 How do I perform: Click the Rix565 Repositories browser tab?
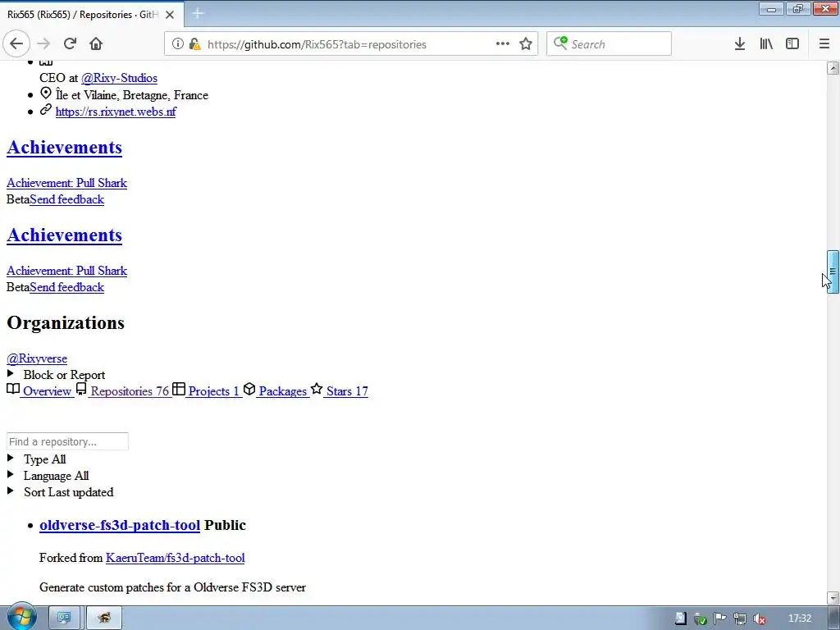92,15
